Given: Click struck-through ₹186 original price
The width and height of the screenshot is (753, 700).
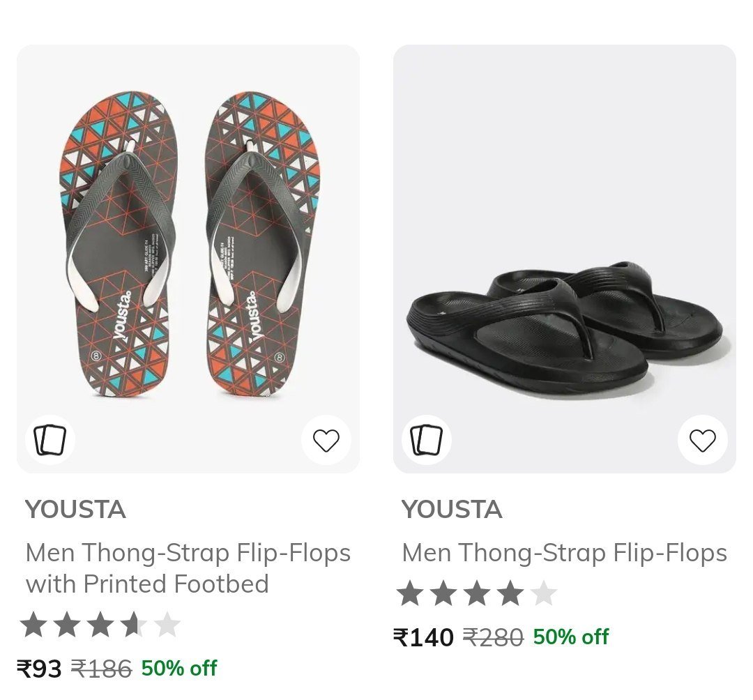Looking at the screenshot, I should click(101, 669).
